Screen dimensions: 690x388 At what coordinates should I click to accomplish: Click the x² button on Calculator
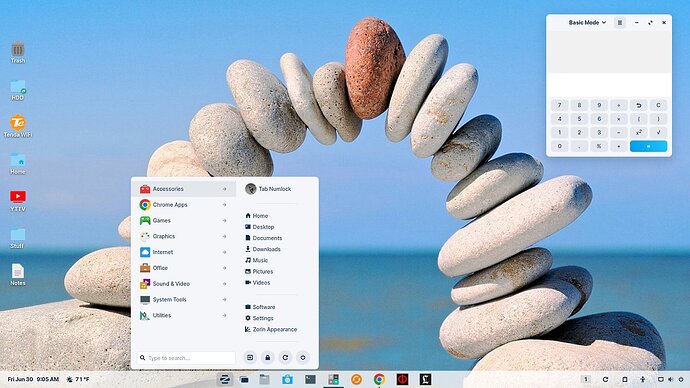639,132
